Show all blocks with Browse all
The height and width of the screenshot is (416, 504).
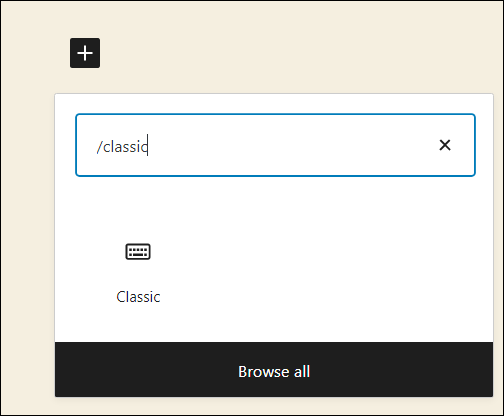tap(274, 369)
